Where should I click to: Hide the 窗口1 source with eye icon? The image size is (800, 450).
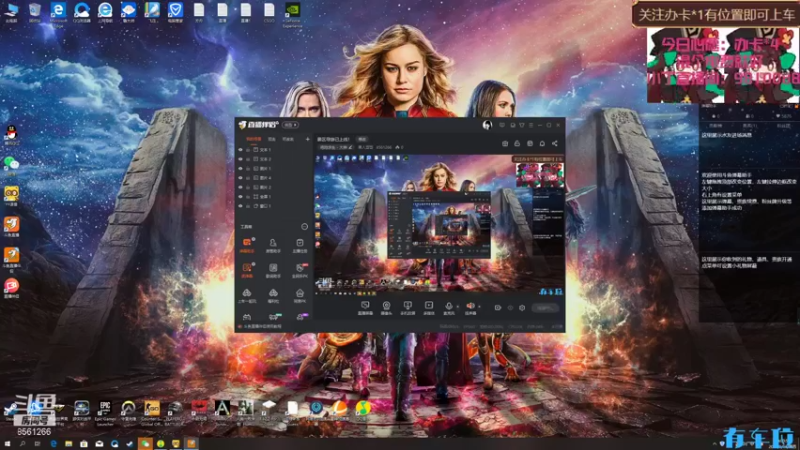click(240, 206)
